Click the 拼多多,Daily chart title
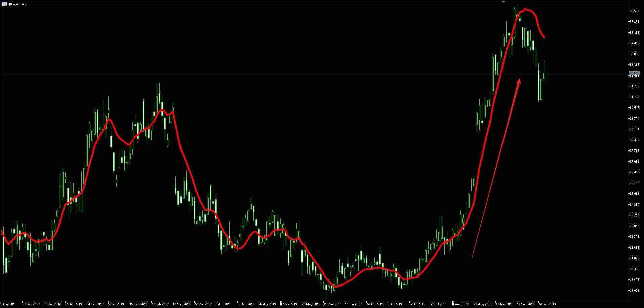Image resolution: width=644 pixels, height=308 pixels. pyautogui.click(x=17, y=4)
